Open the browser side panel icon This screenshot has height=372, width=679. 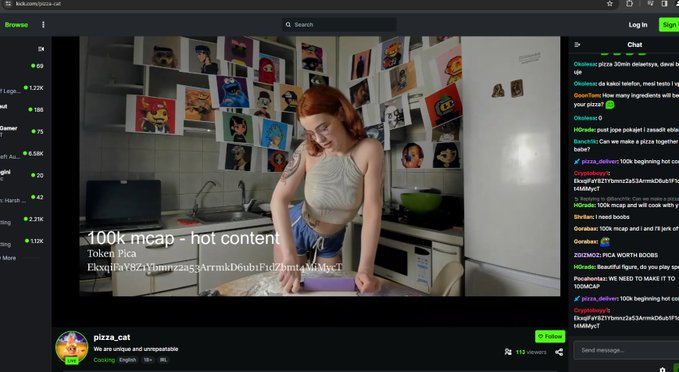[x=664, y=3]
